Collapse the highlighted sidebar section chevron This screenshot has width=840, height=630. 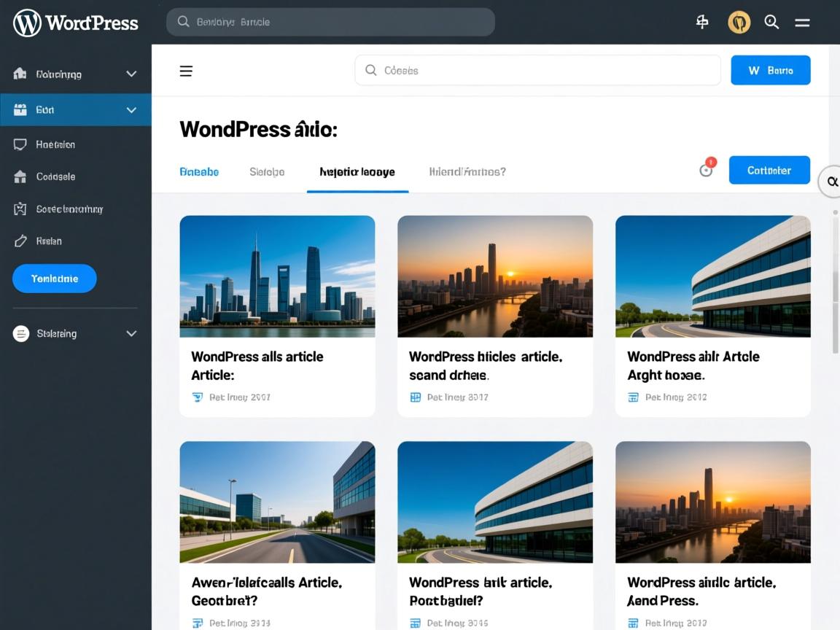click(131, 110)
